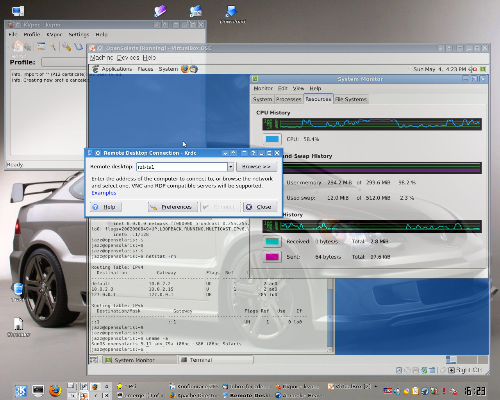This screenshot has width=500, height=400.
Task: Open the Kvpnc Profile combo box
Action: click(x=64, y=62)
